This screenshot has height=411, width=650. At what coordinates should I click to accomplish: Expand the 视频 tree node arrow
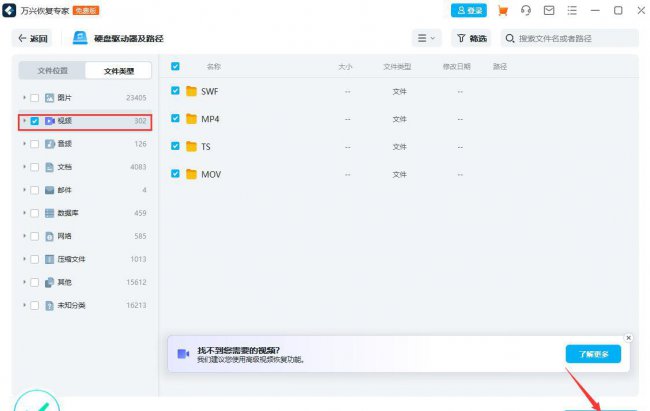(x=24, y=121)
